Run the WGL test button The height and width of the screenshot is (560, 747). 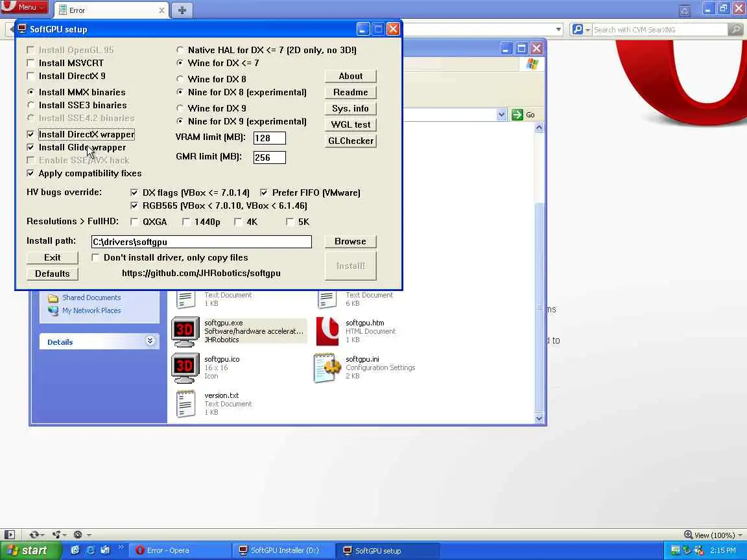coord(351,124)
